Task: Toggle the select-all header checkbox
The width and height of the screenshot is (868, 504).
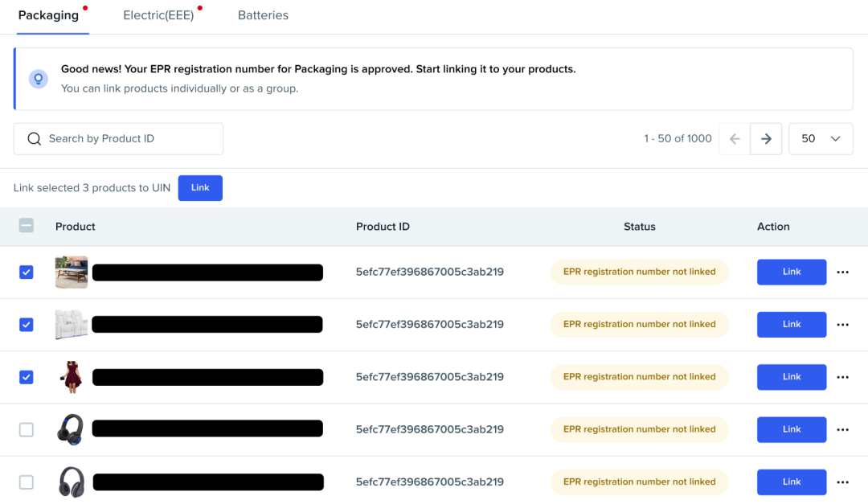Action: [x=27, y=227]
